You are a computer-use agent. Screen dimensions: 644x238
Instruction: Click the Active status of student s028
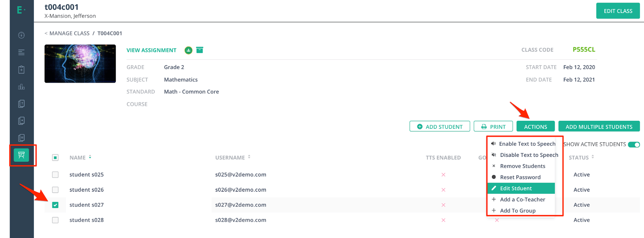point(582,220)
